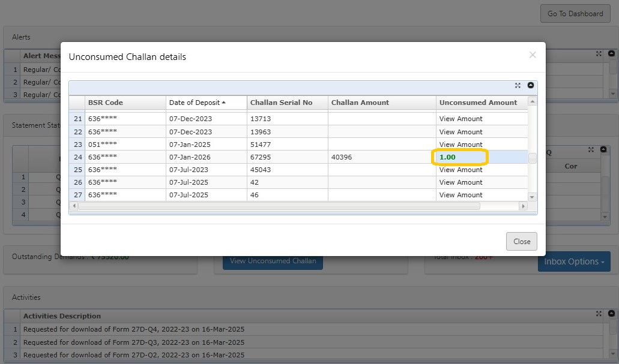The height and width of the screenshot is (364, 619).
Task: Collapse the unconsumed challan grid
Action: [531, 86]
